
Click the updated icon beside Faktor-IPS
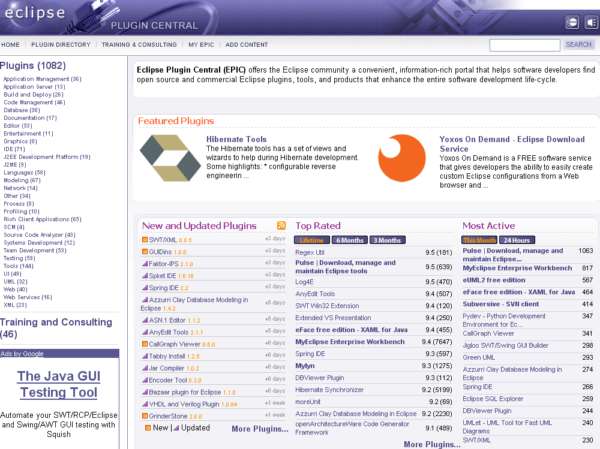coord(145,264)
